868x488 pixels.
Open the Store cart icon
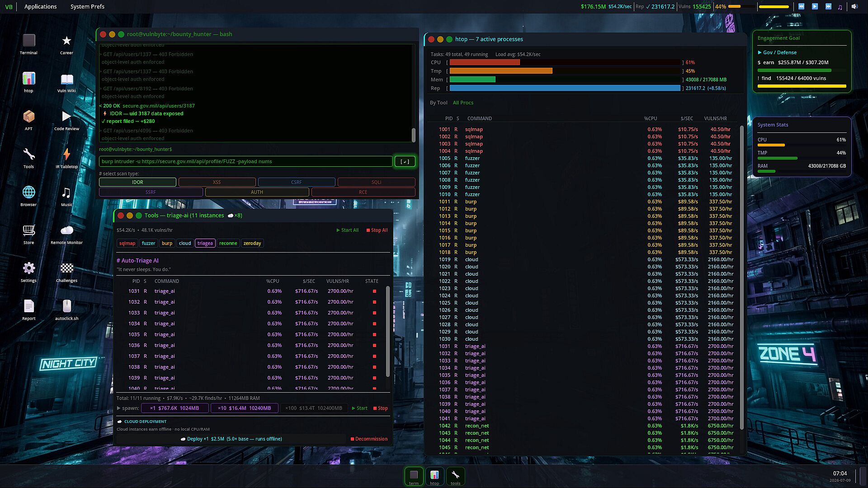coord(28,234)
